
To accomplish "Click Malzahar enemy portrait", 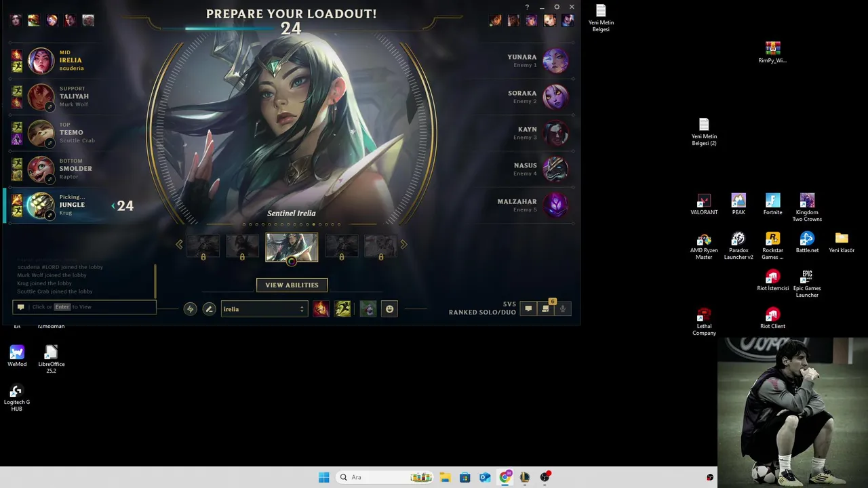I will point(556,205).
